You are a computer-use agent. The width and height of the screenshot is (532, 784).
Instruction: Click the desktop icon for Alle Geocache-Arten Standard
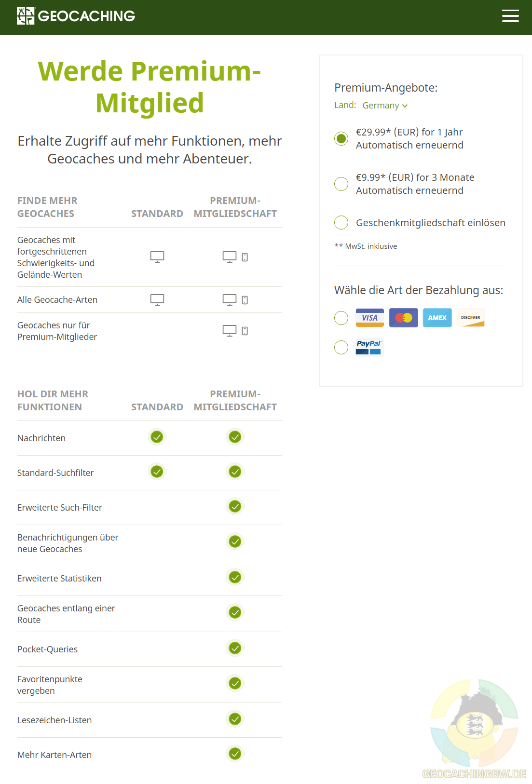click(157, 300)
